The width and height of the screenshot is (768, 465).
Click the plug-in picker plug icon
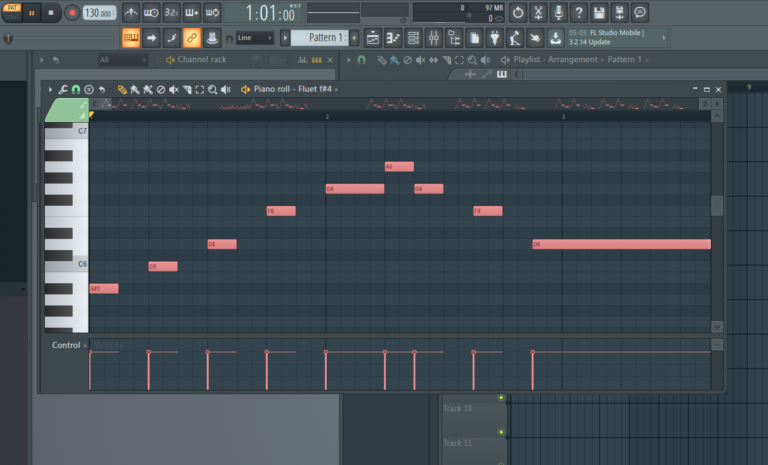(495, 38)
